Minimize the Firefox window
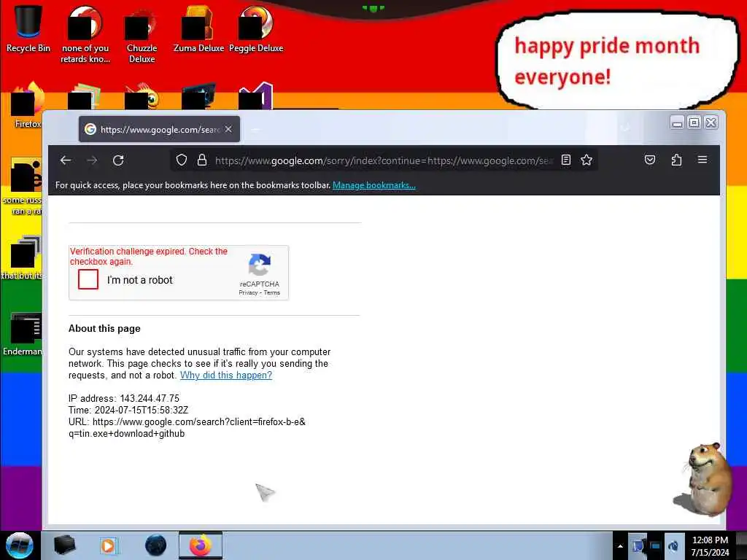This screenshot has width=747, height=560. [x=677, y=123]
